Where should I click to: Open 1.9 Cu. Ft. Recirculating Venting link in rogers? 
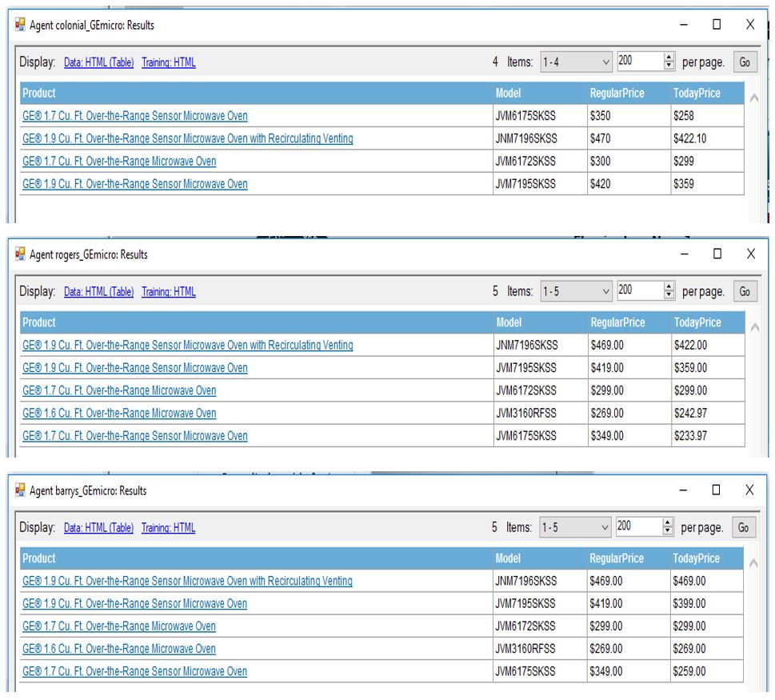188,345
